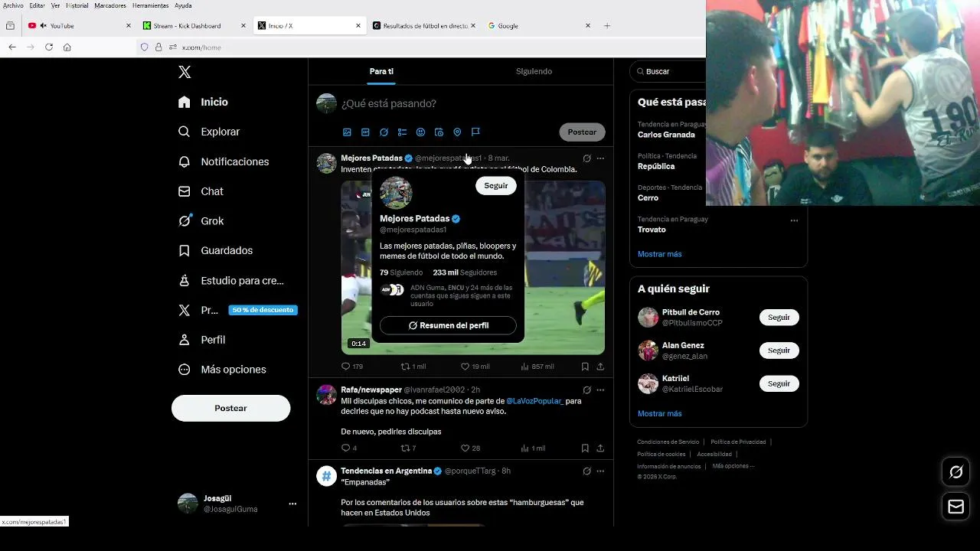Click the X logo above Inicio
Image resolution: width=980 pixels, height=551 pixels.
[x=185, y=72]
